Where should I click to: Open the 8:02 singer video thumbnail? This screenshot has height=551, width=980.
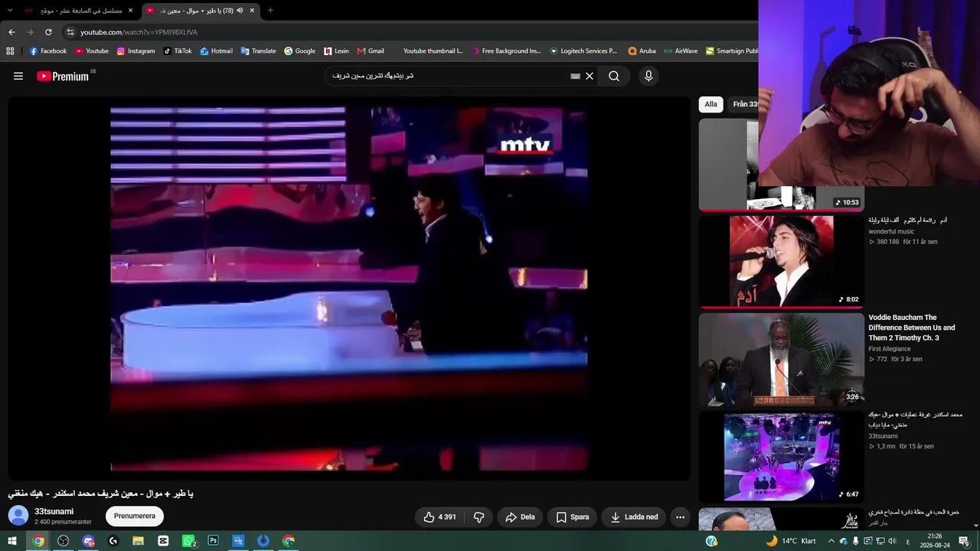[781, 261]
